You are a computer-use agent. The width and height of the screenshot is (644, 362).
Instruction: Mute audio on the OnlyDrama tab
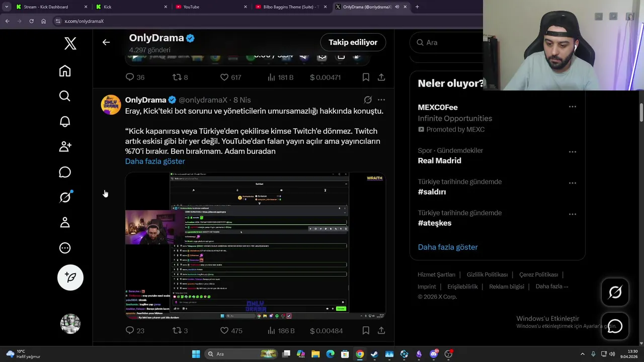click(x=397, y=7)
